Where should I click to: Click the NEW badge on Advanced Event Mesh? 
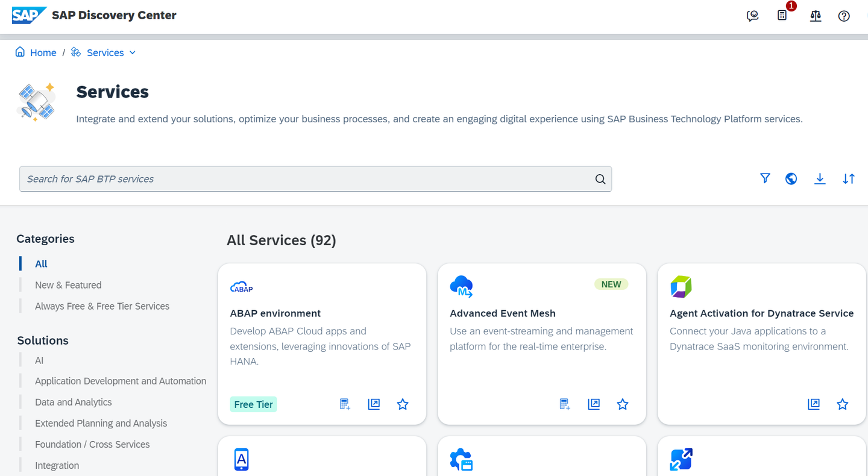tap(611, 284)
